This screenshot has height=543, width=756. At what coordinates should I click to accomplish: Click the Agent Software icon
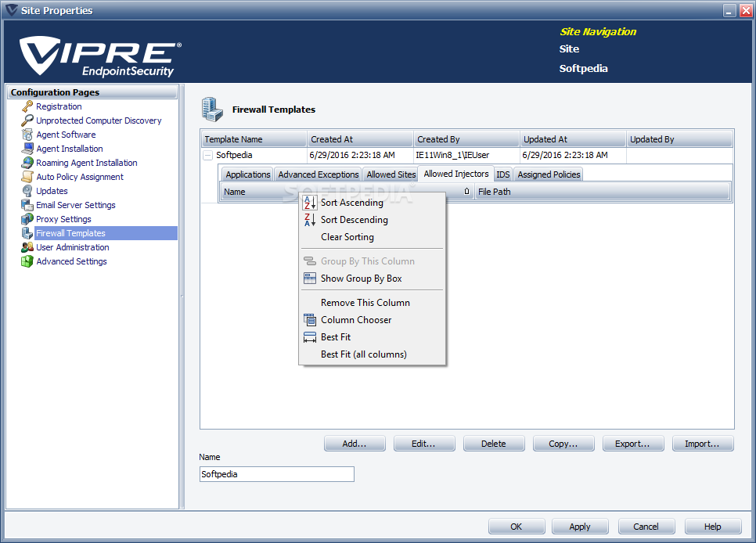click(x=27, y=134)
